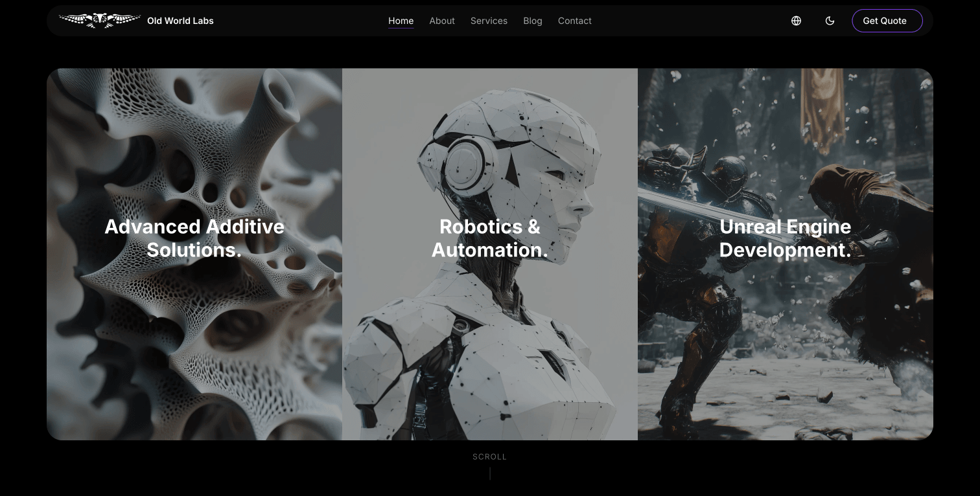Click the Unreal Engine Development tile
The image size is (980, 496).
pos(786,253)
